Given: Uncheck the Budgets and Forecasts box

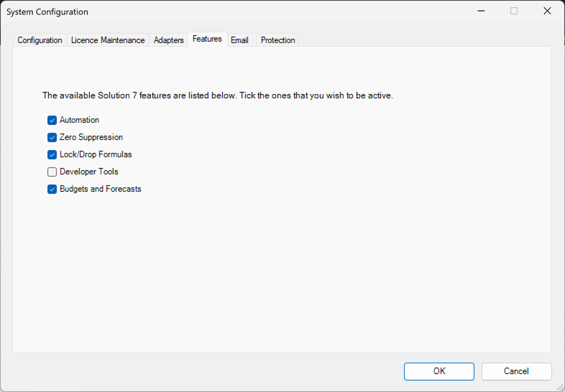Looking at the screenshot, I should click(52, 190).
